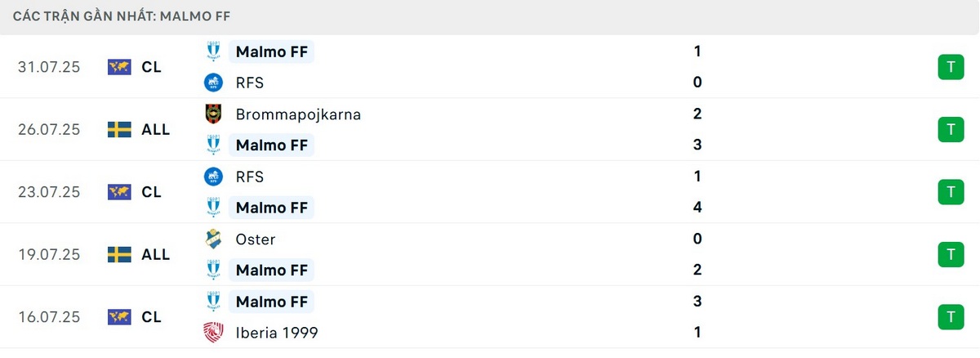The width and height of the screenshot is (980, 358).
Task: Open the Iberia 1999 team link
Action: 277,332
